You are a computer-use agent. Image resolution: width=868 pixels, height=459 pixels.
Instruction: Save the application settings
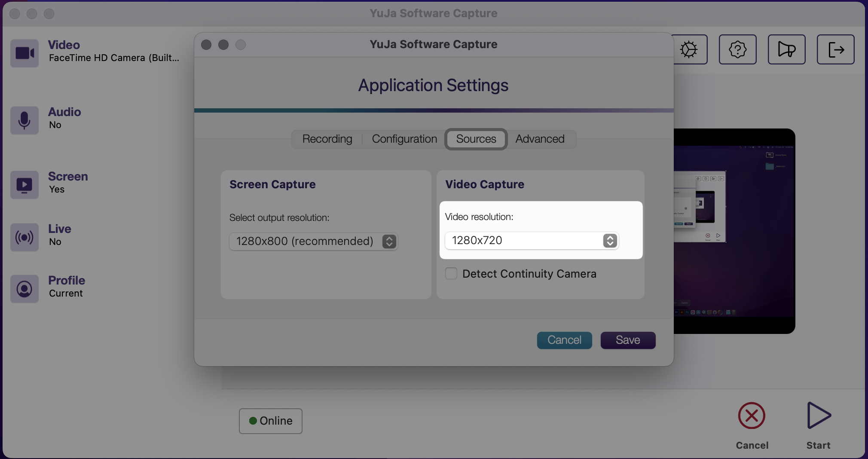click(627, 340)
